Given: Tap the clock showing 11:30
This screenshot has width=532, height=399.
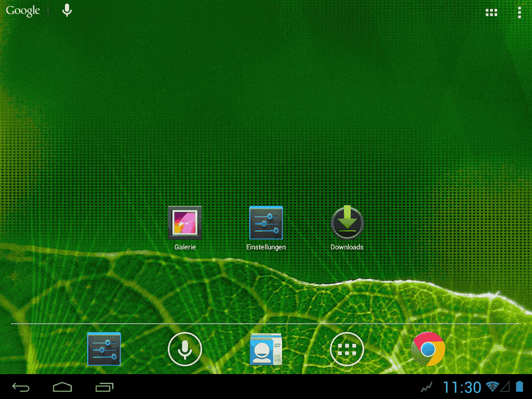Looking at the screenshot, I should point(462,387).
